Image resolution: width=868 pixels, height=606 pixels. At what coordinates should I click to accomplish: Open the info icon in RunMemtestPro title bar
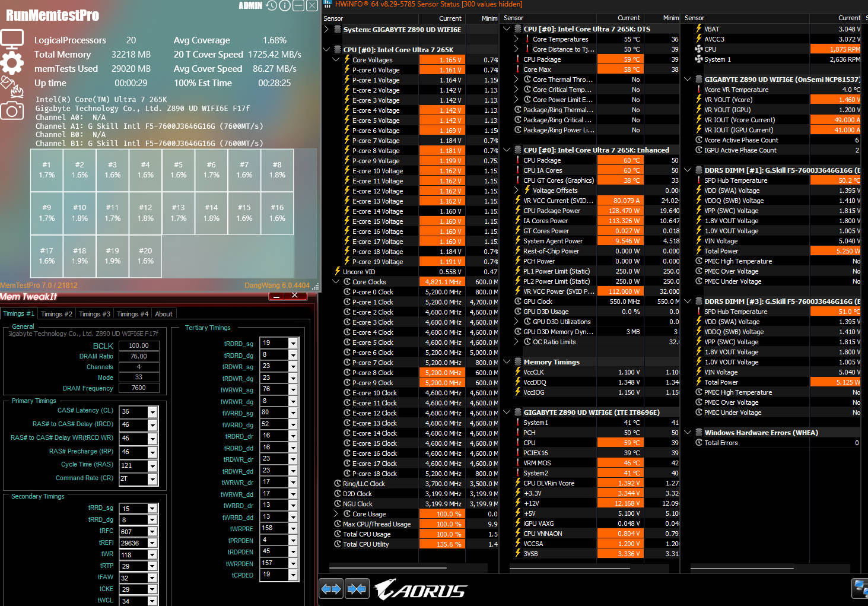pyautogui.click(x=285, y=6)
